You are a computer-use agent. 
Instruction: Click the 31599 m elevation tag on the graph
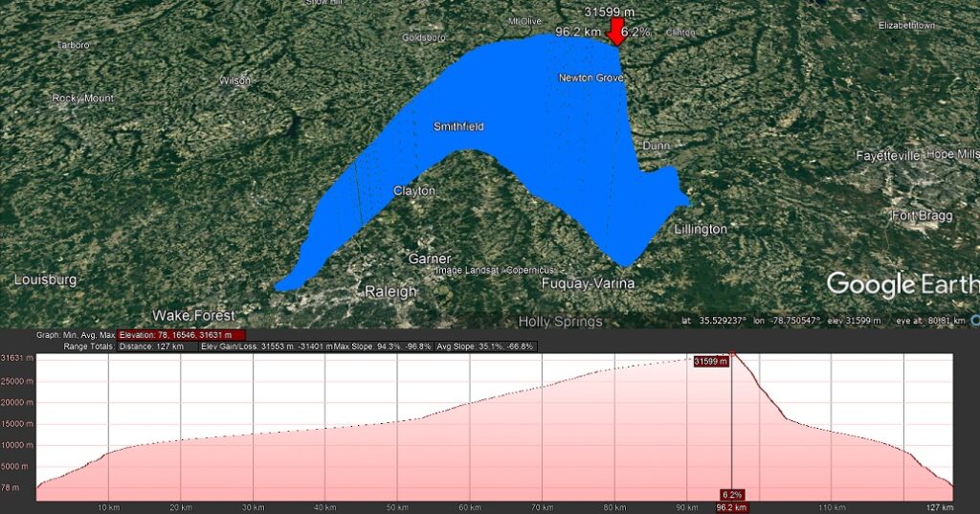(710, 362)
